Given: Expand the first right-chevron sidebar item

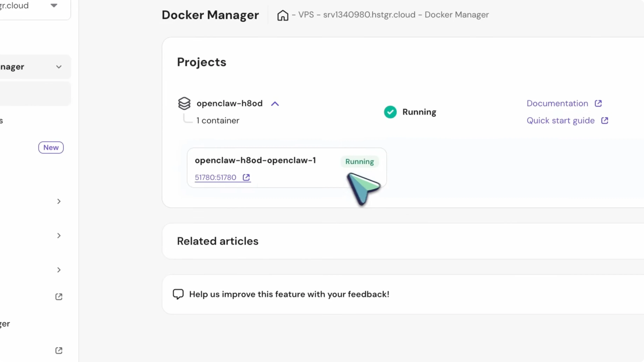Looking at the screenshot, I should tap(59, 201).
